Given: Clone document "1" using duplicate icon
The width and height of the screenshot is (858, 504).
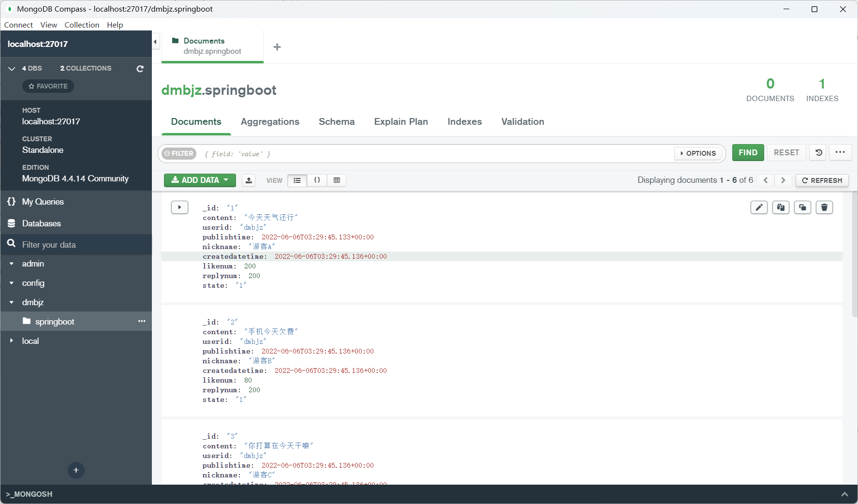Looking at the screenshot, I should pyautogui.click(x=802, y=208).
